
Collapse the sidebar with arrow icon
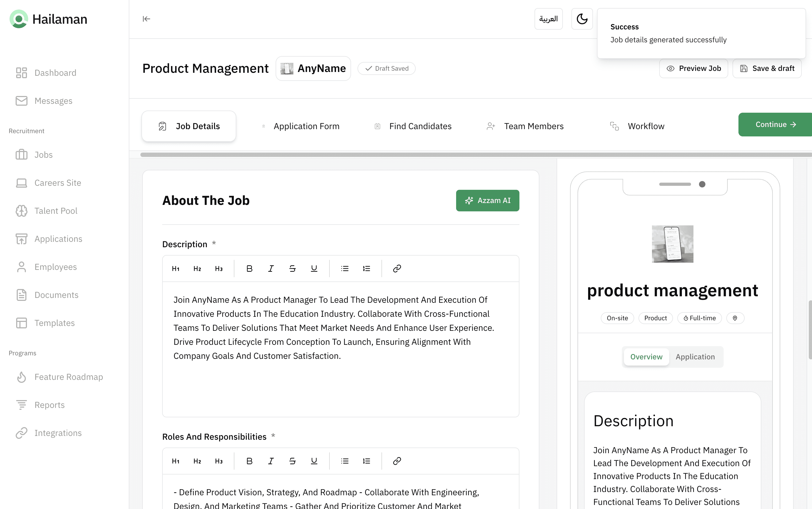tap(146, 19)
